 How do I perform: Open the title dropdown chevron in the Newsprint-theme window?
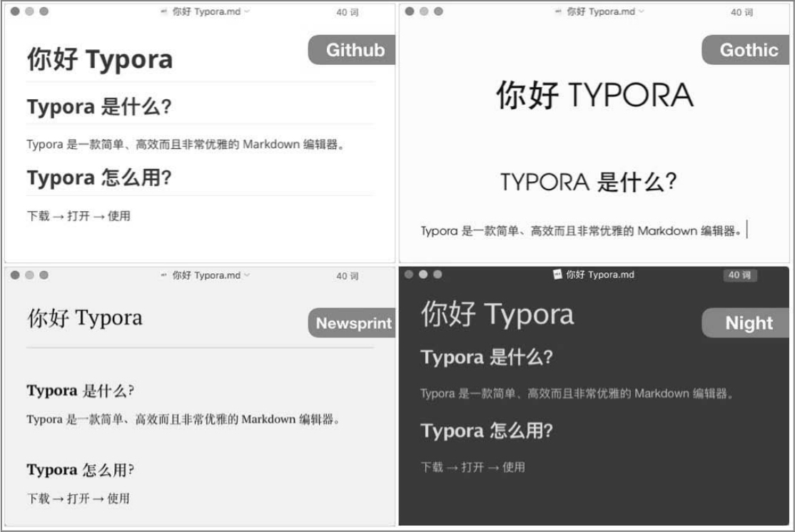click(247, 275)
